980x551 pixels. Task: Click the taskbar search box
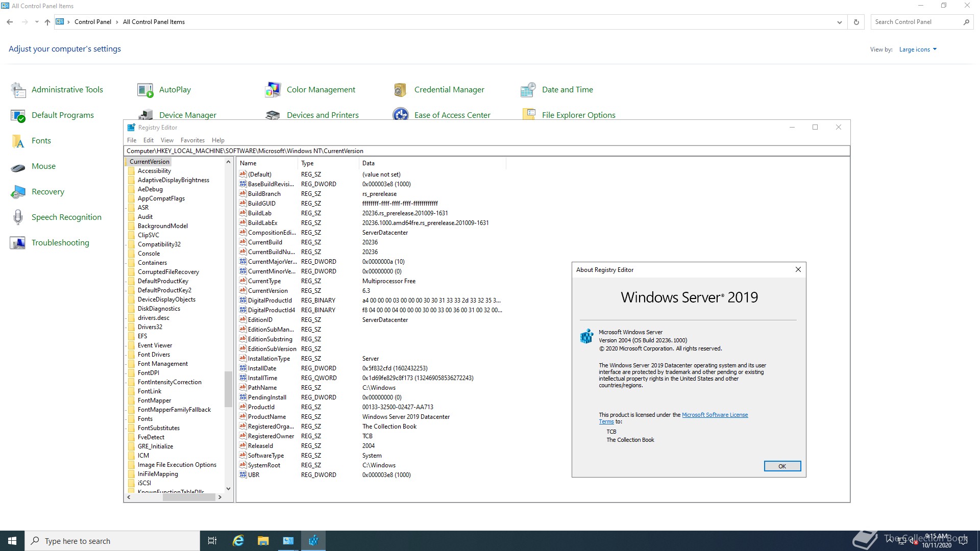tap(112, 541)
